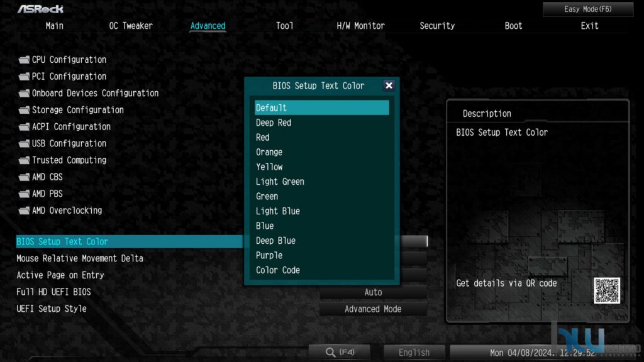Select the UEFI Setup Style label
Image resolution: width=644 pixels, height=362 pixels.
52,309
